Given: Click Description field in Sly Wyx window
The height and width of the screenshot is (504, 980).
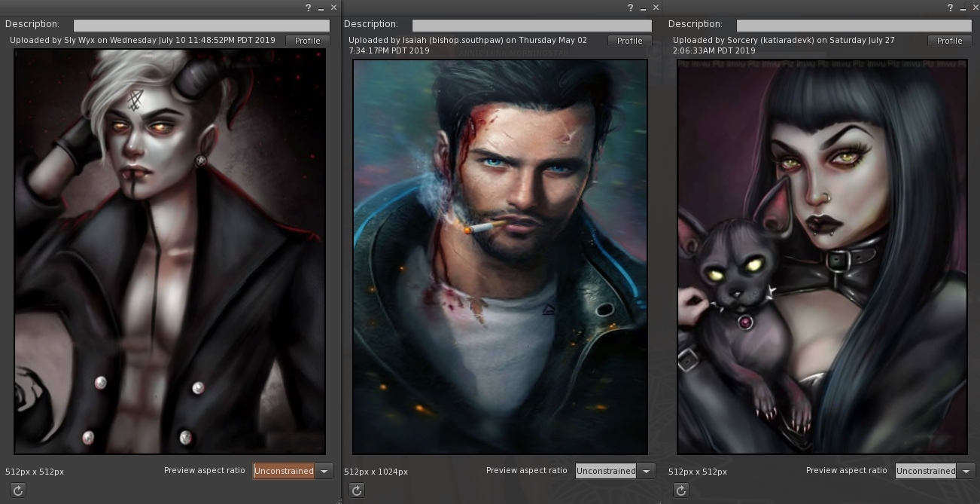Looking at the screenshot, I should [x=202, y=25].
